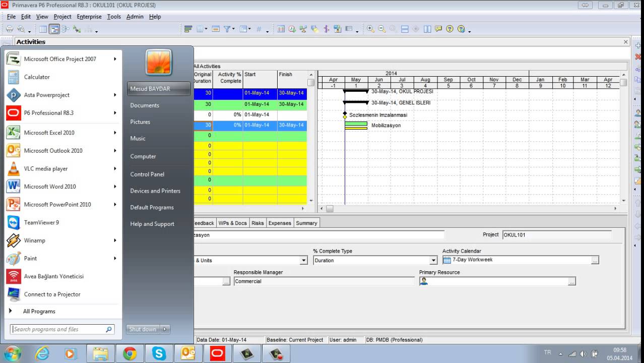Select the Finish column header
Image resolution: width=644 pixels, height=363 pixels.
(x=291, y=78)
